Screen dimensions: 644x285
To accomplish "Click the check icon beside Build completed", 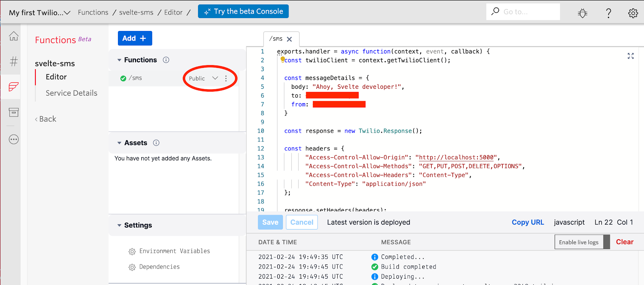I will pos(375,267).
